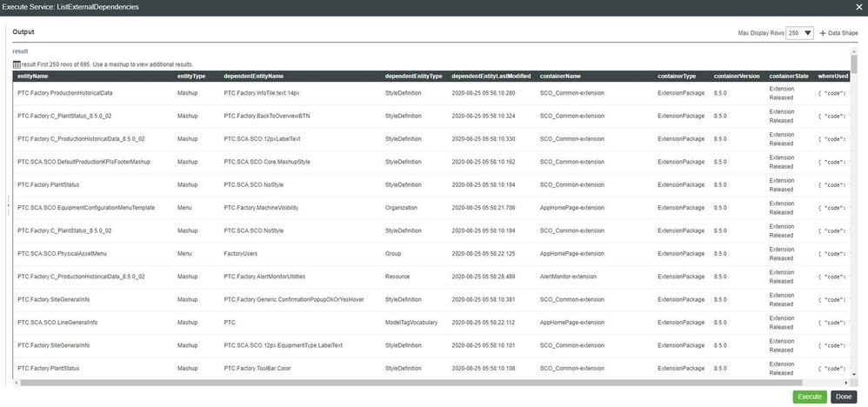
Task: Select PTC.SCA.SCO.LineGeneralInfo cell
Action: point(57,323)
